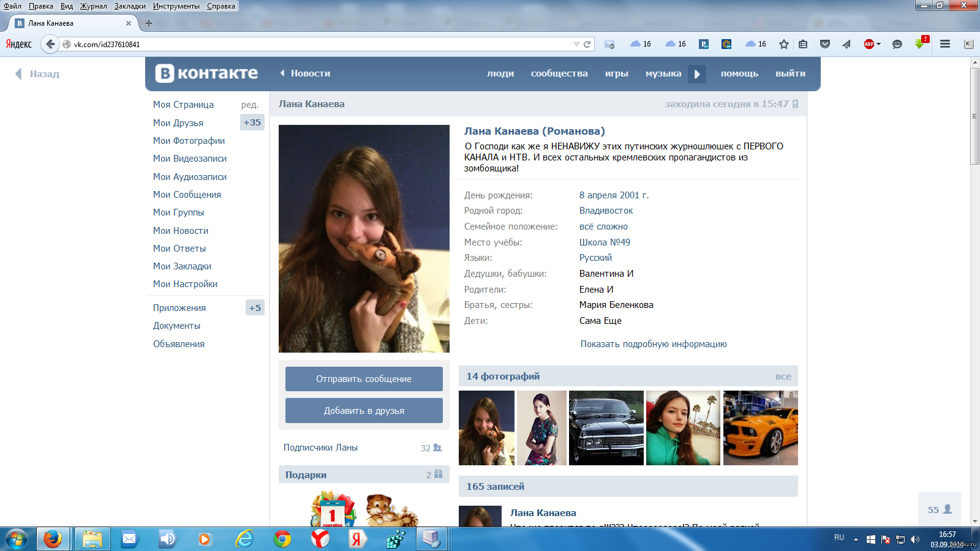Click the VKontakte logo in header
The image size is (980, 551).
click(x=206, y=73)
